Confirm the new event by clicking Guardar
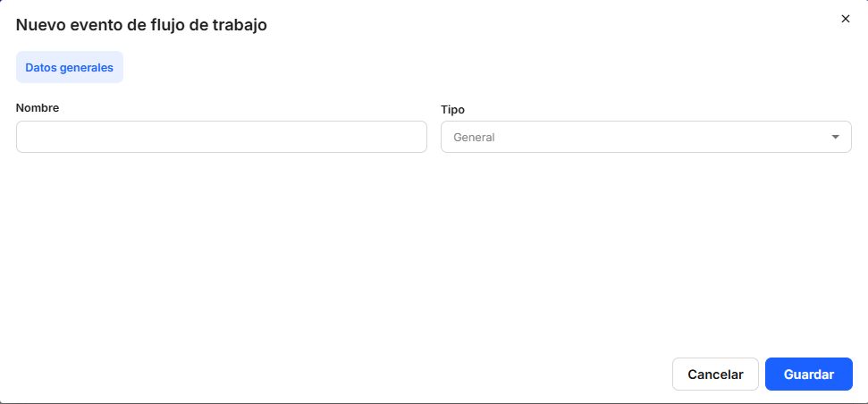 point(808,375)
